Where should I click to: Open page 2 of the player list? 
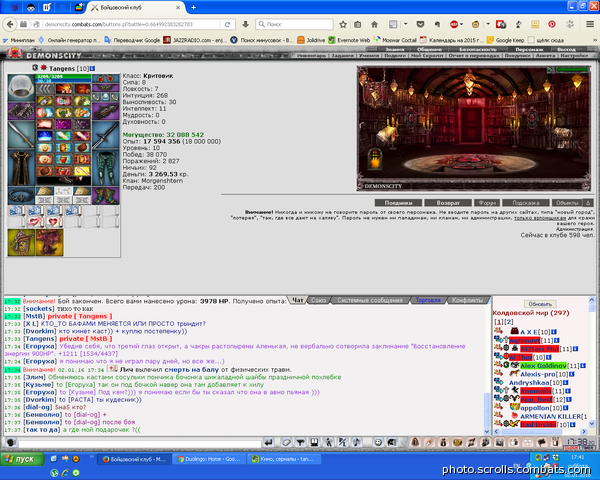pos(509,322)
